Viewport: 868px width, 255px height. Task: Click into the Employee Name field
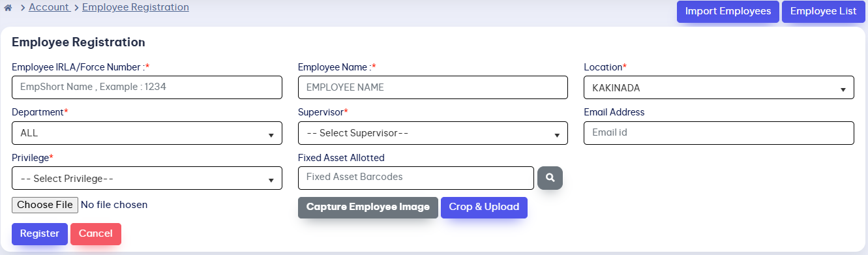[x=432, y=87]
